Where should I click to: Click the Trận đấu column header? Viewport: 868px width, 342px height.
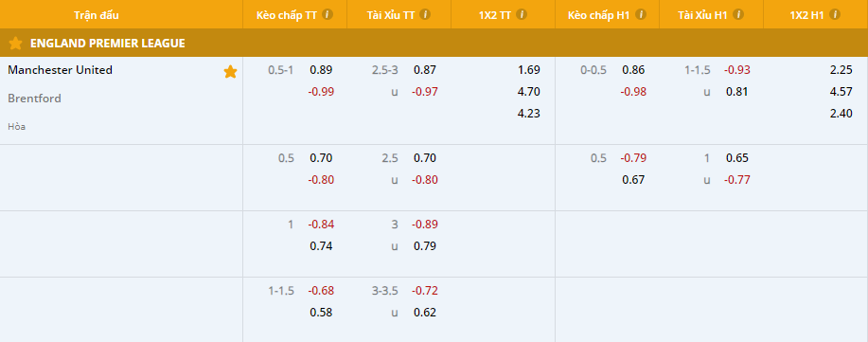point(97,15)
